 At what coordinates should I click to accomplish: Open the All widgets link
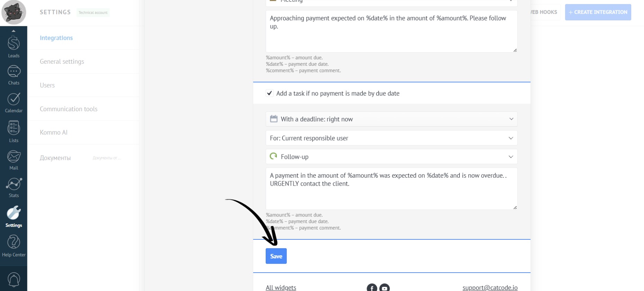[281, 288]
